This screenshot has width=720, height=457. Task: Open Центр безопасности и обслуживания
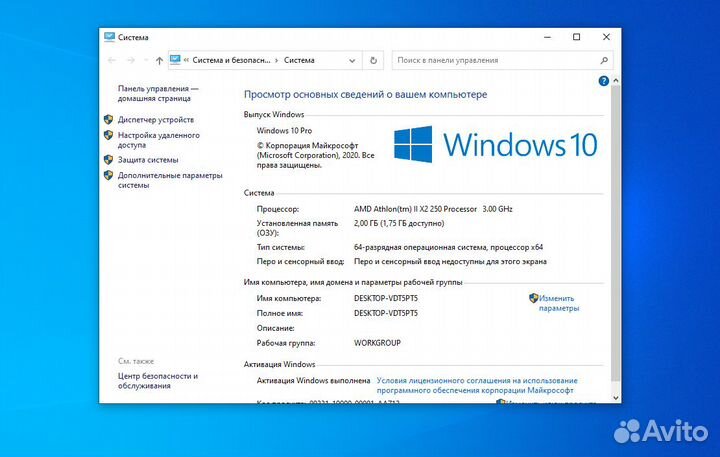pyautogui.click(x=157, y=381)
